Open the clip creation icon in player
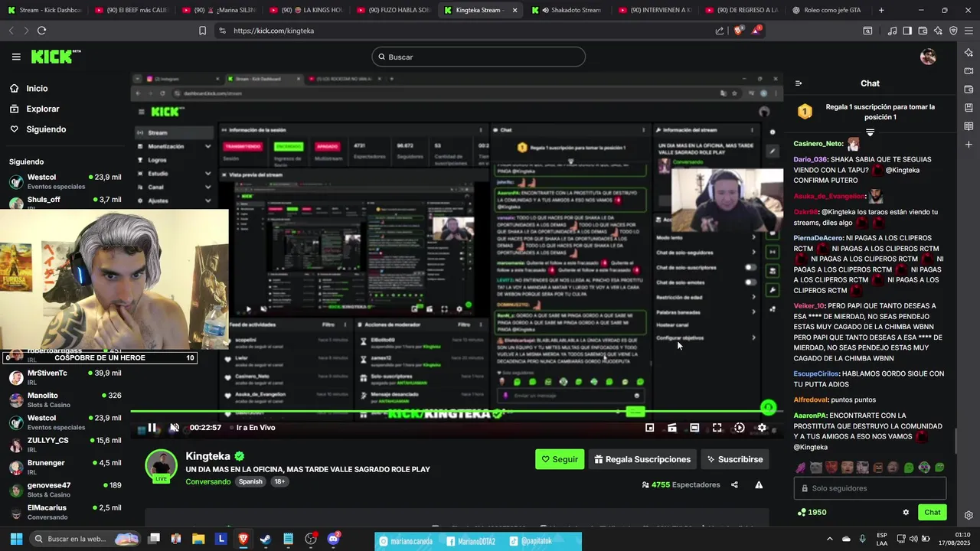 pyautogui.click(x=672, y=428)
